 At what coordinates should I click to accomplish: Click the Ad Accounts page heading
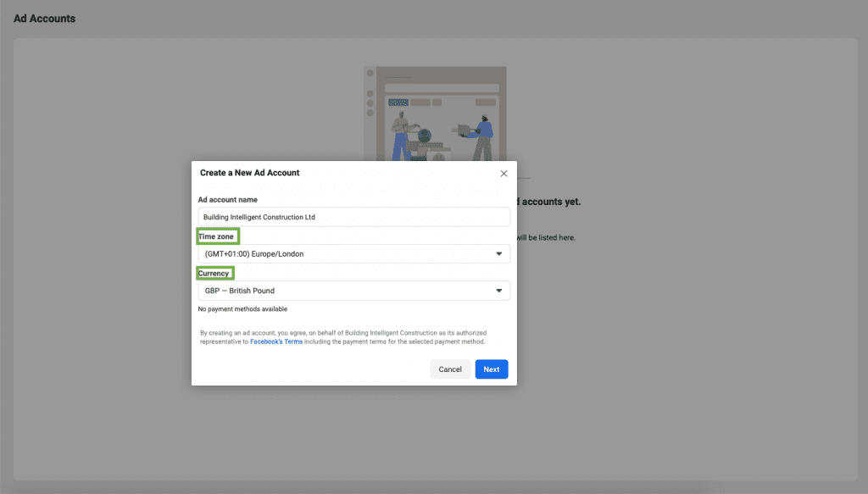click(x=43, y=18)
